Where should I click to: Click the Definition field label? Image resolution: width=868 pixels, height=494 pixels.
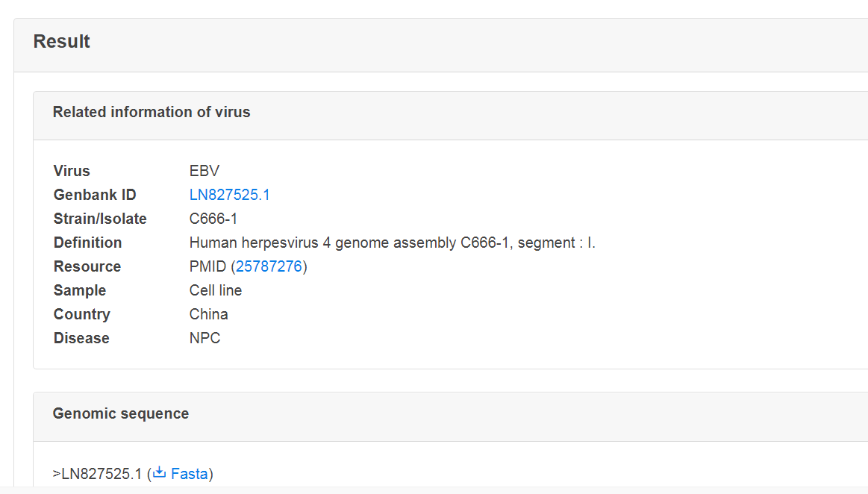[87, 243]
